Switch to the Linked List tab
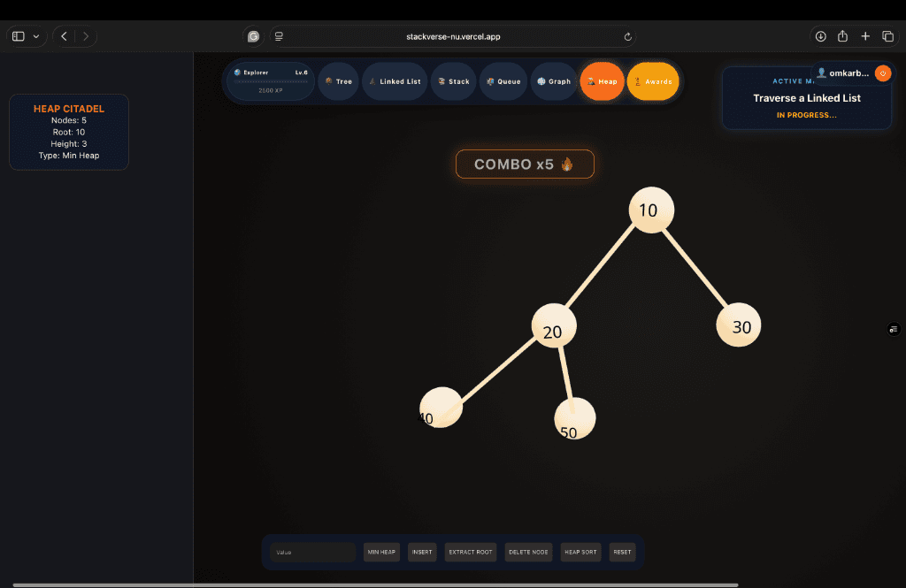 point(395,81)
